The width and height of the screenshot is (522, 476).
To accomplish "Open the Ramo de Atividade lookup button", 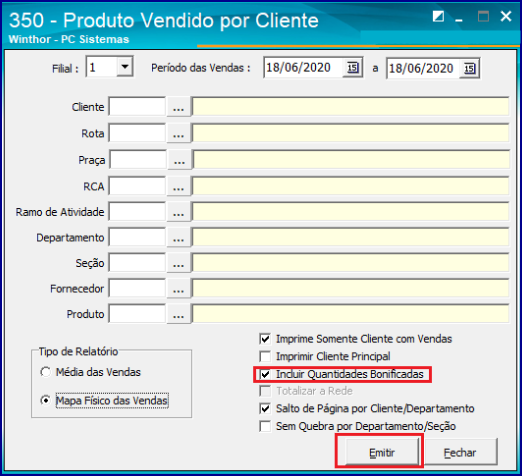I will (x=179, y=212).
